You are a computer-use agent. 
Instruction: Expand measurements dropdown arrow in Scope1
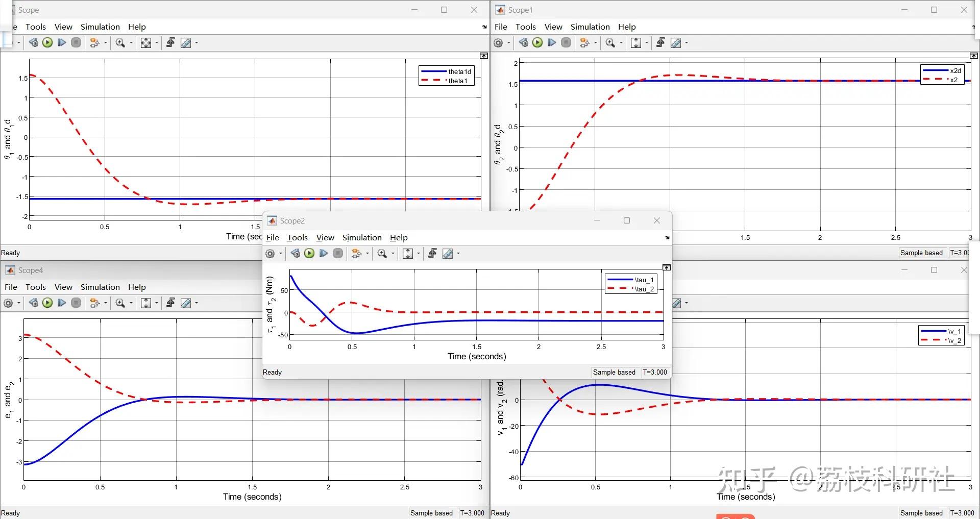(686, 43)
